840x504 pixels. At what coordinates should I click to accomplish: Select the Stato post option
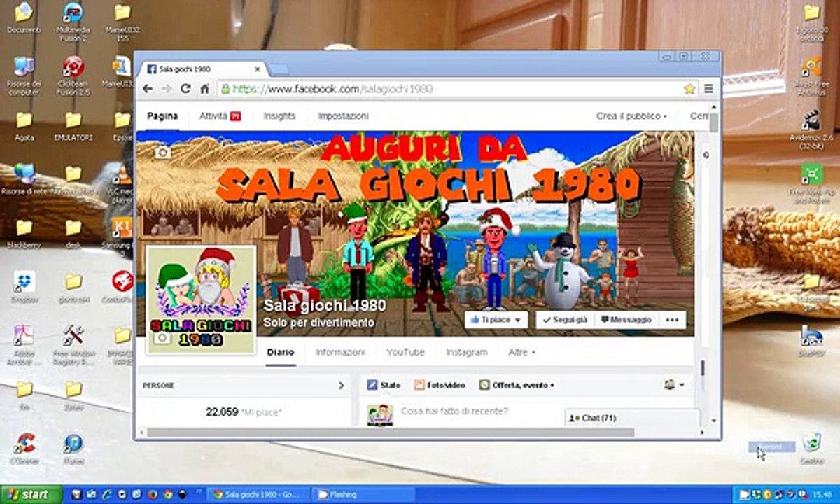tap(384, 385)
